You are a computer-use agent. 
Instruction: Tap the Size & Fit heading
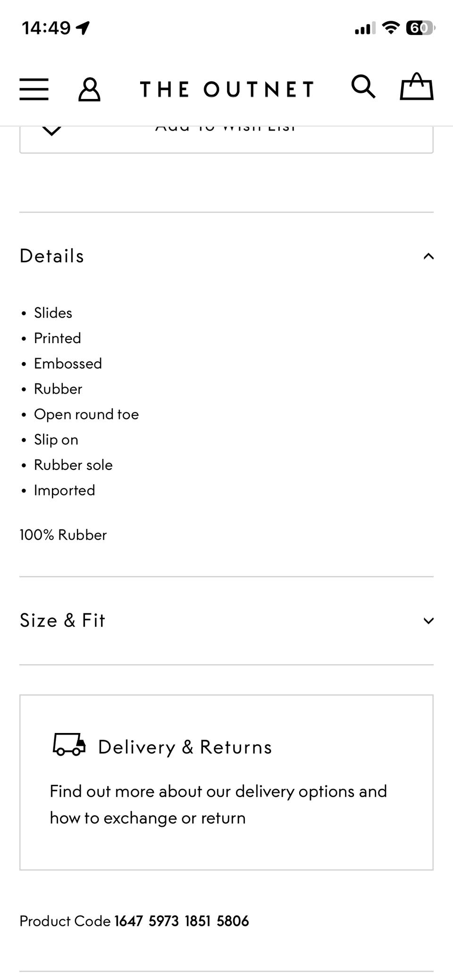[x=62, y=620]
